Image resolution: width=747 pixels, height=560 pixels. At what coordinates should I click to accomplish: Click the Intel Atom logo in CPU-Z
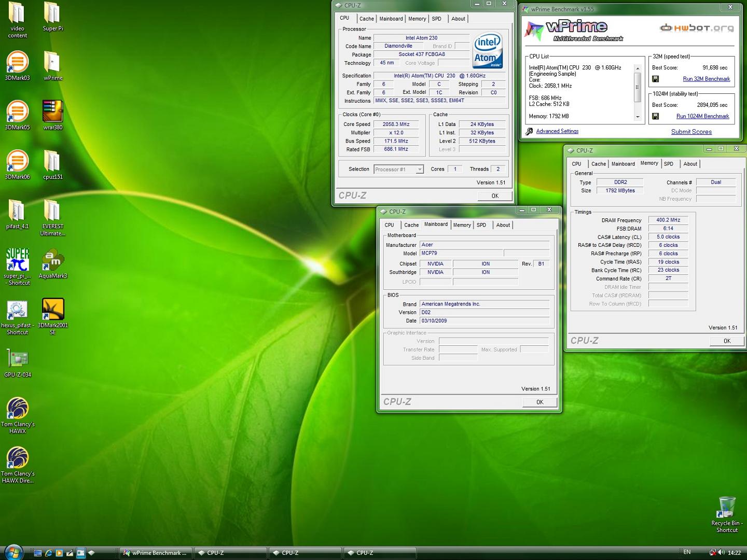488,50
